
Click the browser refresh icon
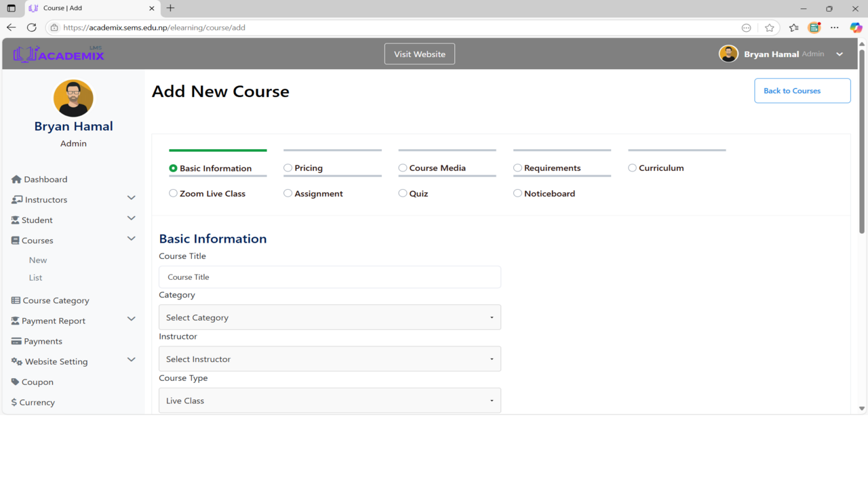(31, 28)
